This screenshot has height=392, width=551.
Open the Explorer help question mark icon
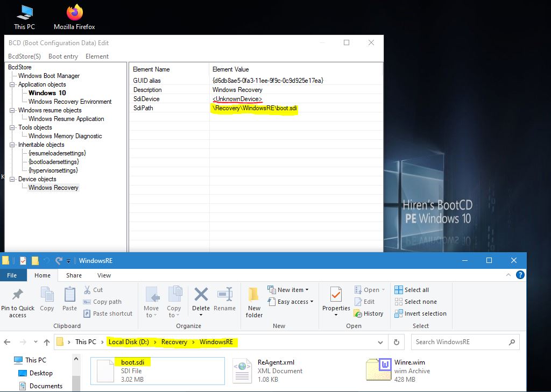(520, 275)
